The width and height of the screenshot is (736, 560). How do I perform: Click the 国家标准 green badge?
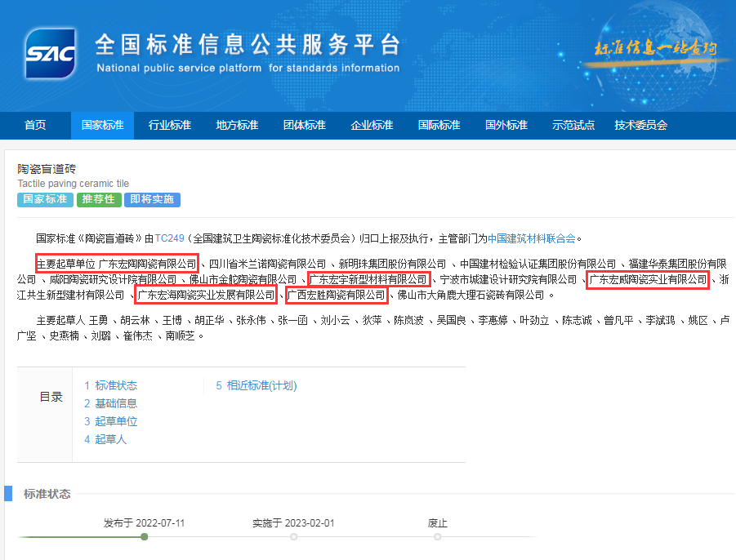(x=44, y=199)
